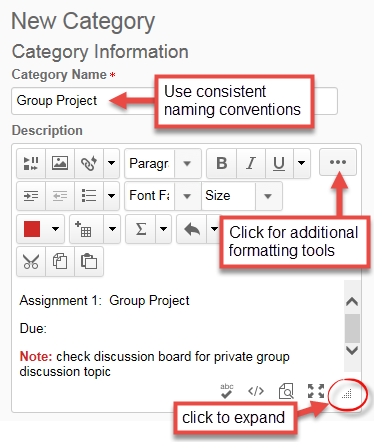Click the Cut scissors icon
Screen dimensions: 374x442
[31, 261]
